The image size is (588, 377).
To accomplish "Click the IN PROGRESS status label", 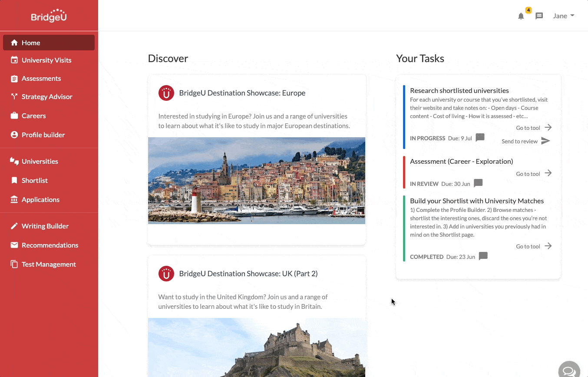I will tap(428, 138).
